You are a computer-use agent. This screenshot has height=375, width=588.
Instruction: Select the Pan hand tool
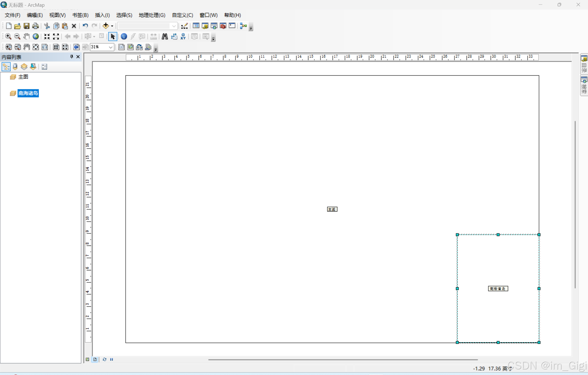click(26, 36)
